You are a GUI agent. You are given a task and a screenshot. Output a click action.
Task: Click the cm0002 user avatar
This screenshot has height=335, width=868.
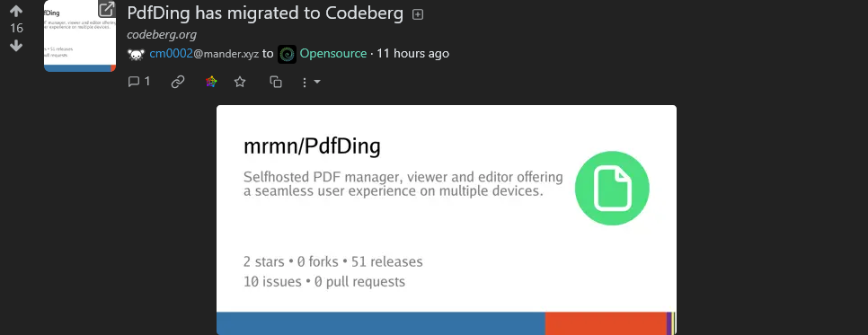[137, 54]
